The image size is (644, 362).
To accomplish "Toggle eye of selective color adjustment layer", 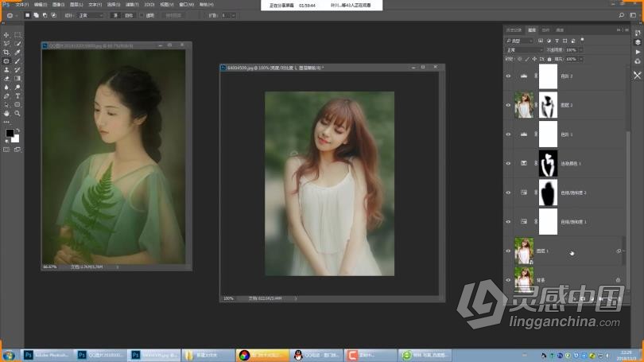I will point(509,164).
